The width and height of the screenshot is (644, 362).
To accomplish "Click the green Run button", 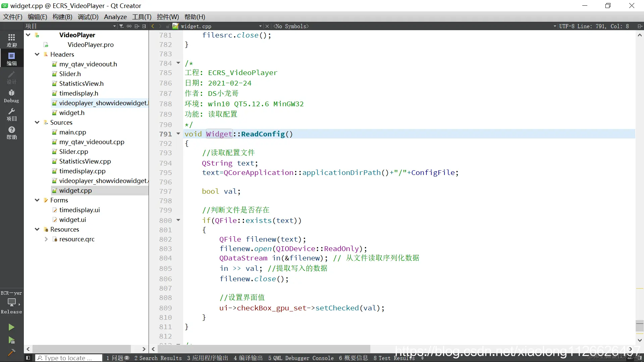I will coord(11,327).
